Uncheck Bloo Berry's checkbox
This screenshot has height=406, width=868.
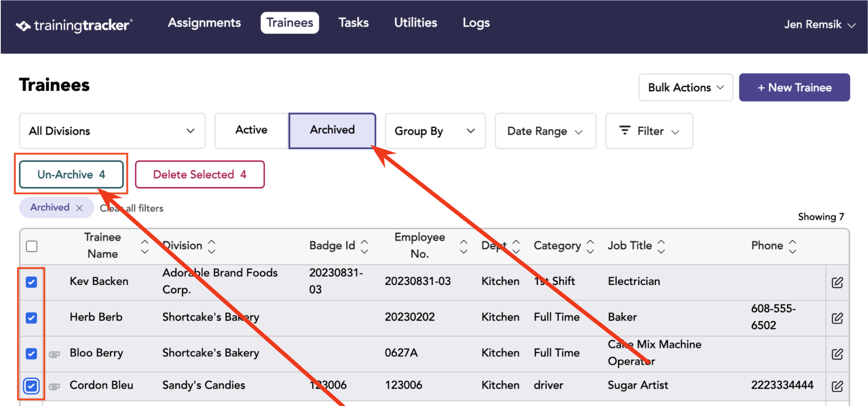pyautogui.click(x=31, y=354)
